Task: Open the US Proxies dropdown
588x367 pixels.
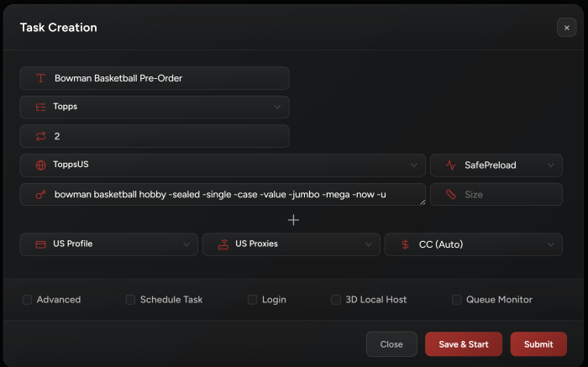Action: coord(291,244)
